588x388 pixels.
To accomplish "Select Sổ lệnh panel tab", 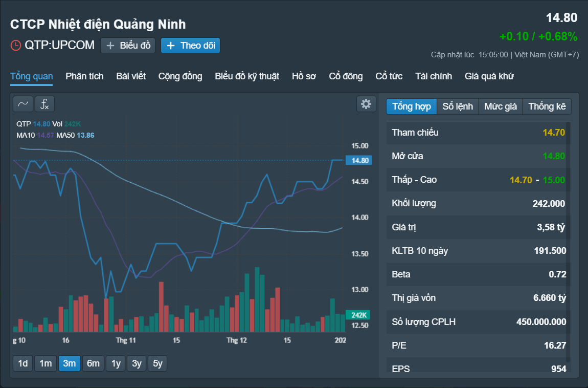I will tap(458, 106).
